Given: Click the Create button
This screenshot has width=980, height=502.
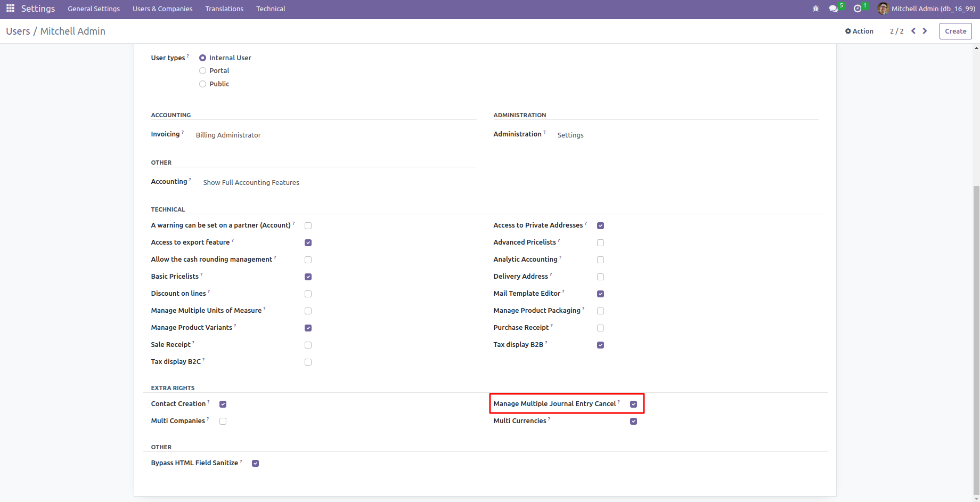Looking at the screenshot, I should pyautogui.click(x=956, y=31).
